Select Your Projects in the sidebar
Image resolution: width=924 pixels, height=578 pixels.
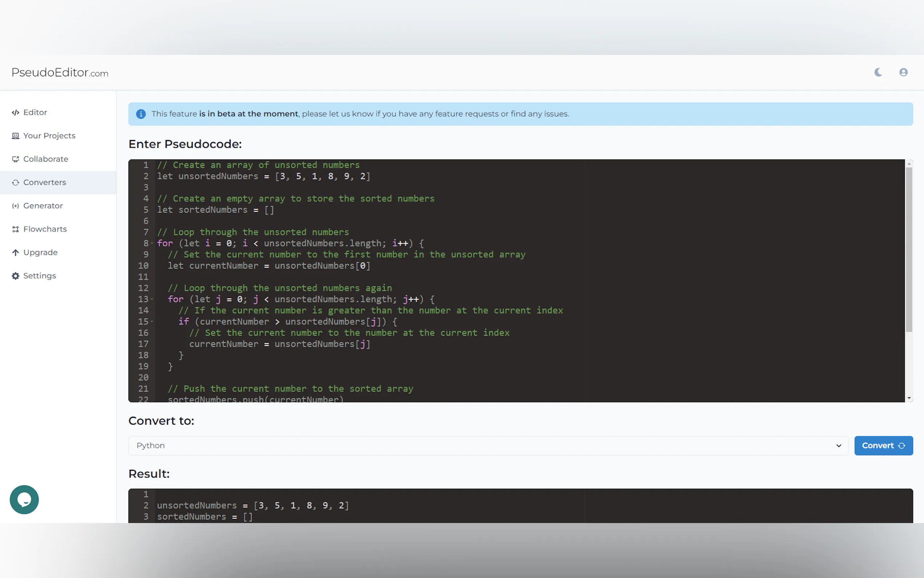[49, 135]
